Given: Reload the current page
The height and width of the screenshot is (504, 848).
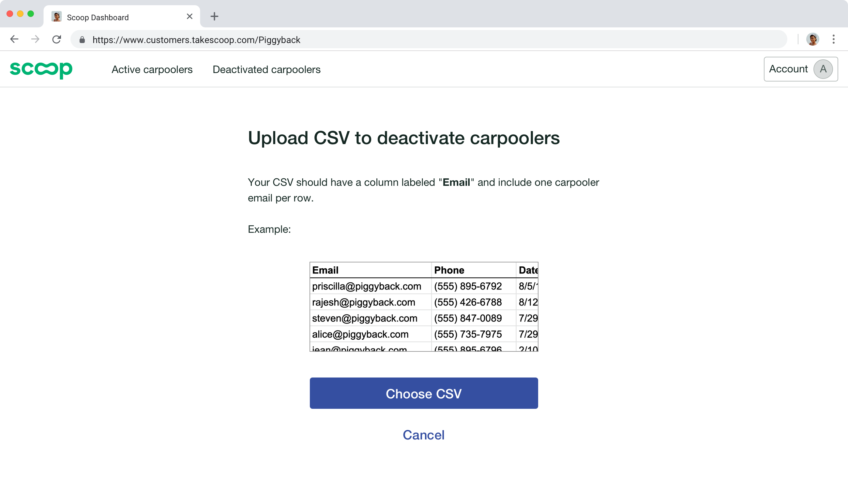Looking at the screenshot, I should click(x=57, y=39).
